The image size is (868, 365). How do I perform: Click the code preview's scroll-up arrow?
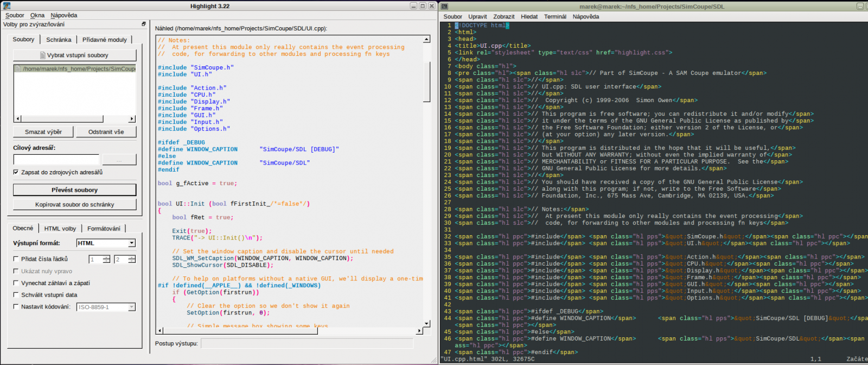coord(426,39)
